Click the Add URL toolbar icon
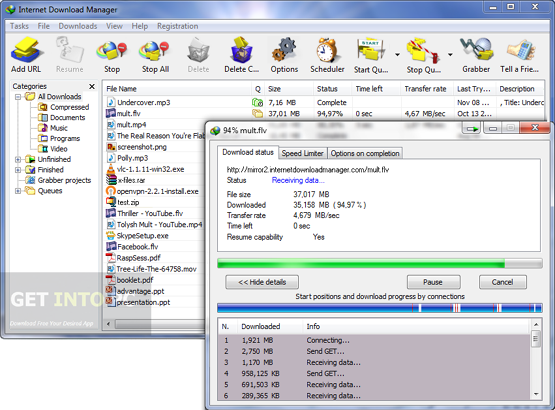 (27, 50)
